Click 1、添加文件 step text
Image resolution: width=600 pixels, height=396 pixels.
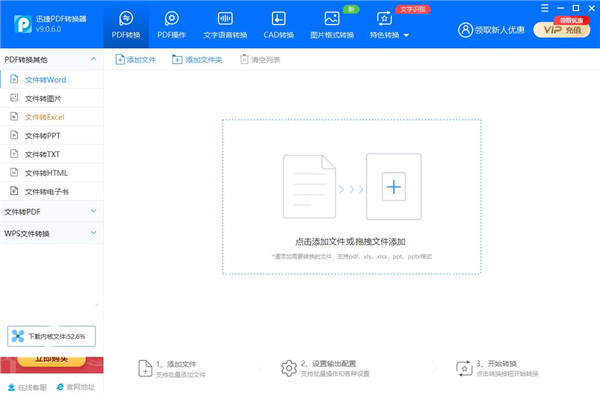tap(176, 364)
